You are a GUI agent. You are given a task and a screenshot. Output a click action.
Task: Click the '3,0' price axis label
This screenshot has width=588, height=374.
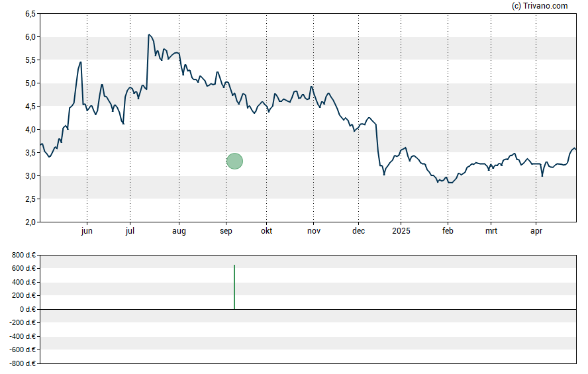pyautogui.click(x=30, y=176)
